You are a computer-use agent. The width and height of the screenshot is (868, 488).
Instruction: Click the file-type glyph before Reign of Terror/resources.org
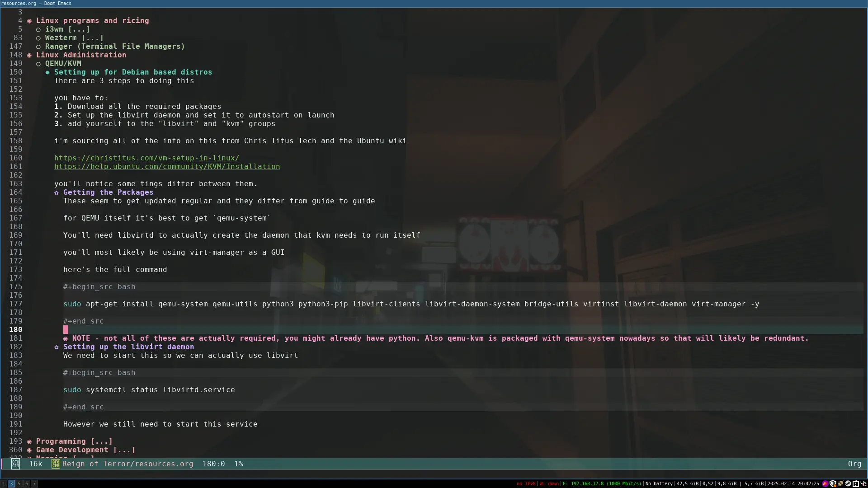click(56, 464)
